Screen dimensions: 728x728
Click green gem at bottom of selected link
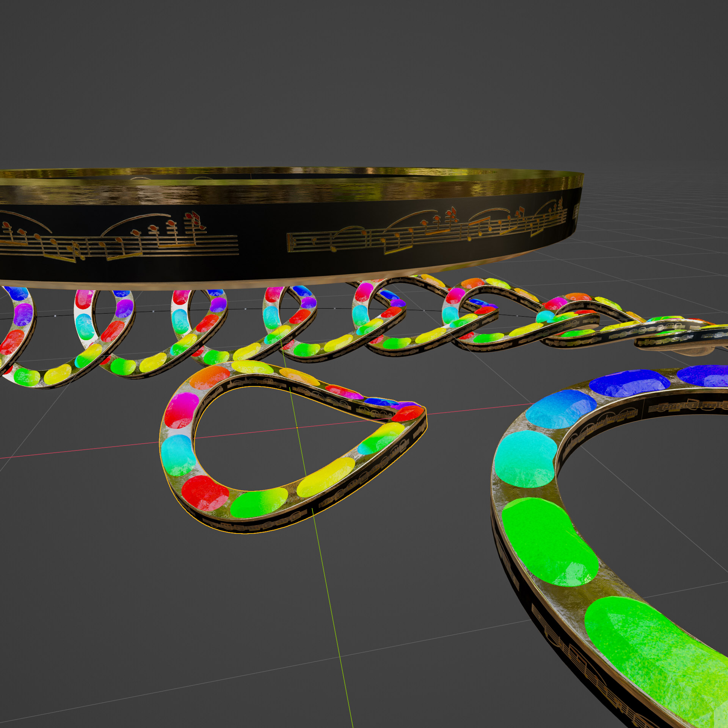pyautogui.click(x=259, y=502)
